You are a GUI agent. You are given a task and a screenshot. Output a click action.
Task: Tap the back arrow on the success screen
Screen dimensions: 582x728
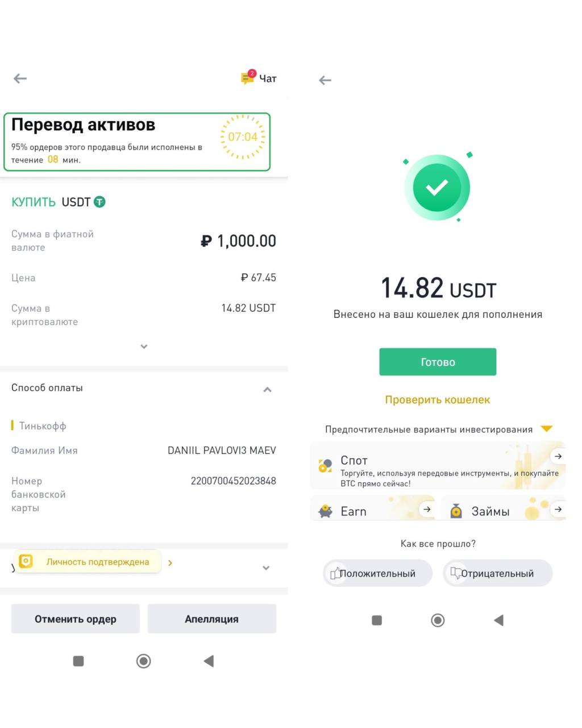tap(325, 80)
